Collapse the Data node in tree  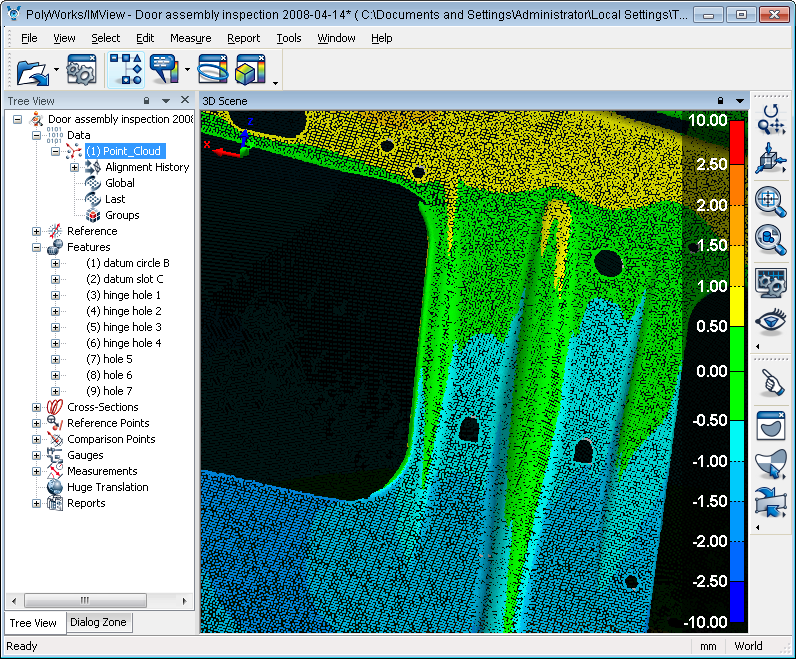tap(37, 135)
